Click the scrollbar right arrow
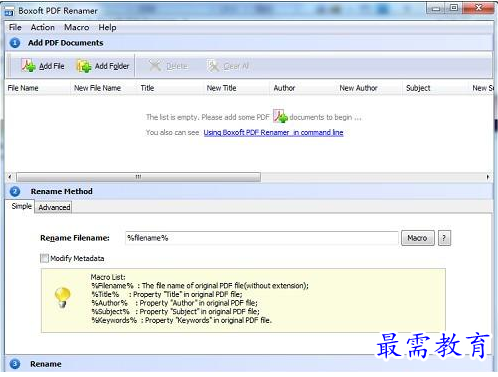Screen dimensions: 498x377 click(x=488, y=177)
